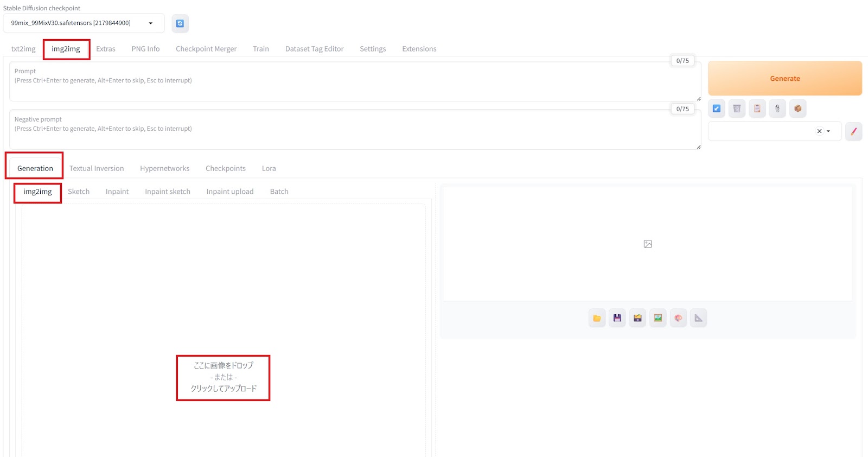
Task: Send image using framed picture icon
Action: coord(658,318)
